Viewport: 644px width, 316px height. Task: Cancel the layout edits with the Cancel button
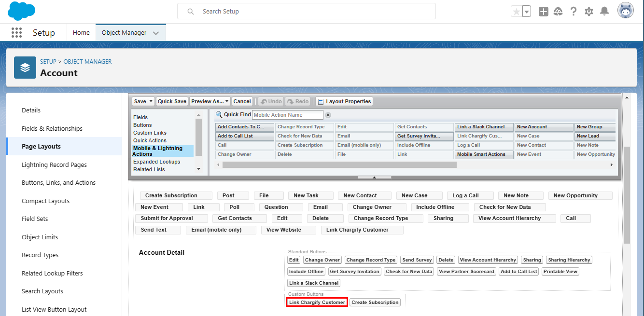(x=242, y=101)
